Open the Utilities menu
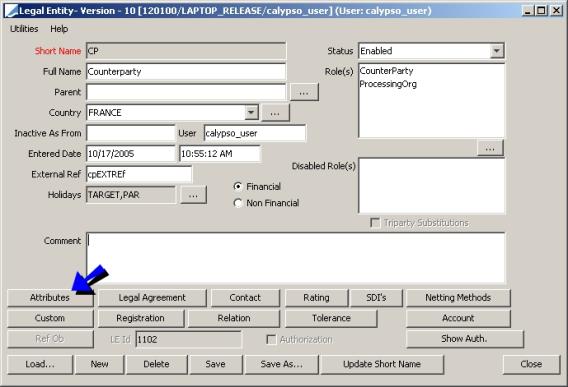568x387 pixels. pyautogui.click(x=24, y=29)
